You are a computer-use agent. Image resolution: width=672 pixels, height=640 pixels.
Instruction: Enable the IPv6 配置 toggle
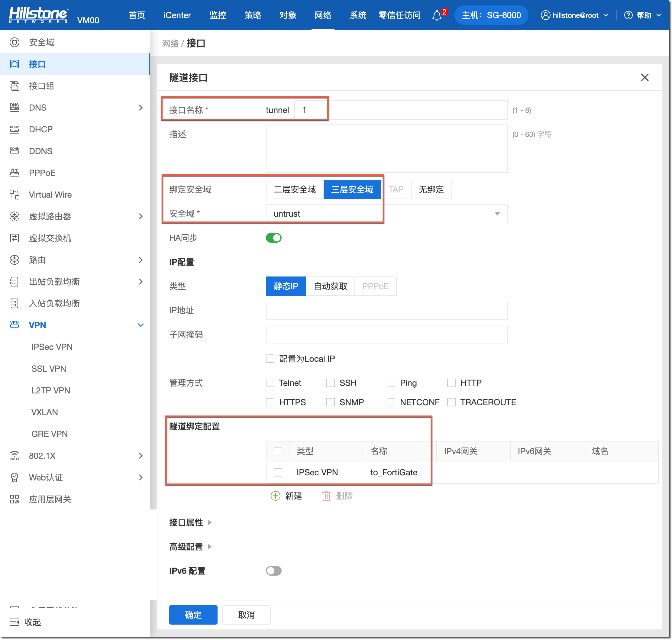tap(273, 571)
